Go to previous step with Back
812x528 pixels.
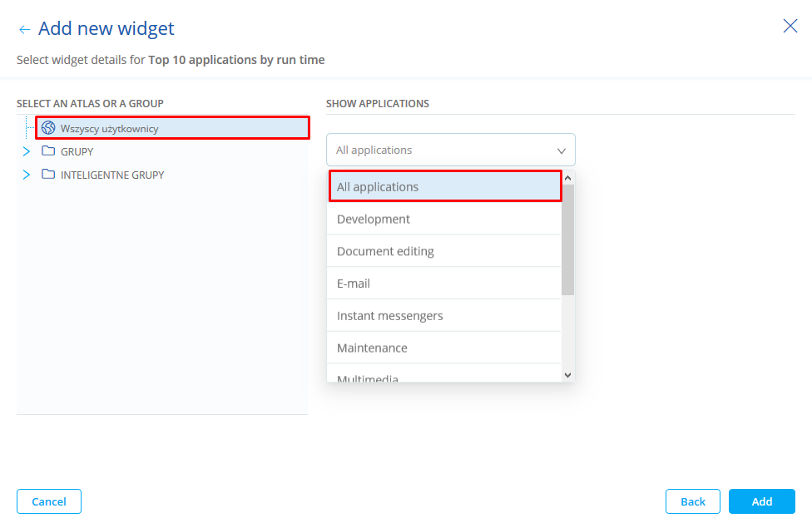(693, 501)
